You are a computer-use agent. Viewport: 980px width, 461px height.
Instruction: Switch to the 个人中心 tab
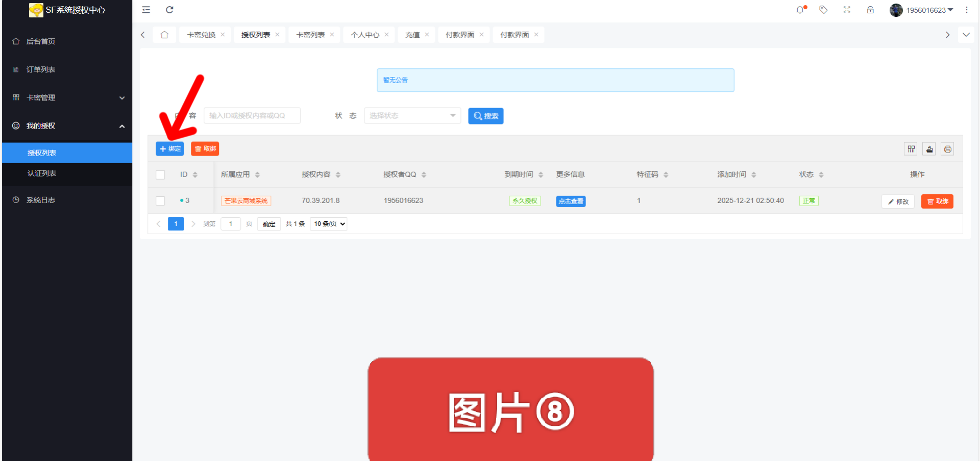pyautogui.click(x=364, y=35)
